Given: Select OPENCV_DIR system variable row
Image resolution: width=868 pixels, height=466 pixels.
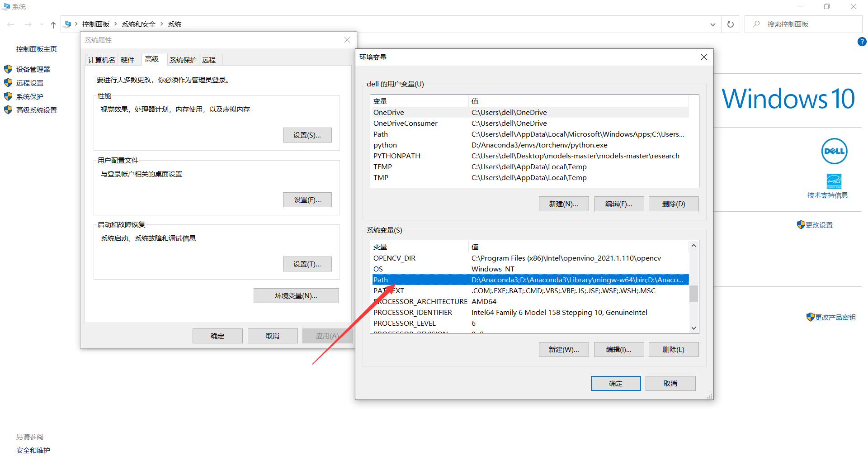Looking at the screenshot, I should point(530,258).
